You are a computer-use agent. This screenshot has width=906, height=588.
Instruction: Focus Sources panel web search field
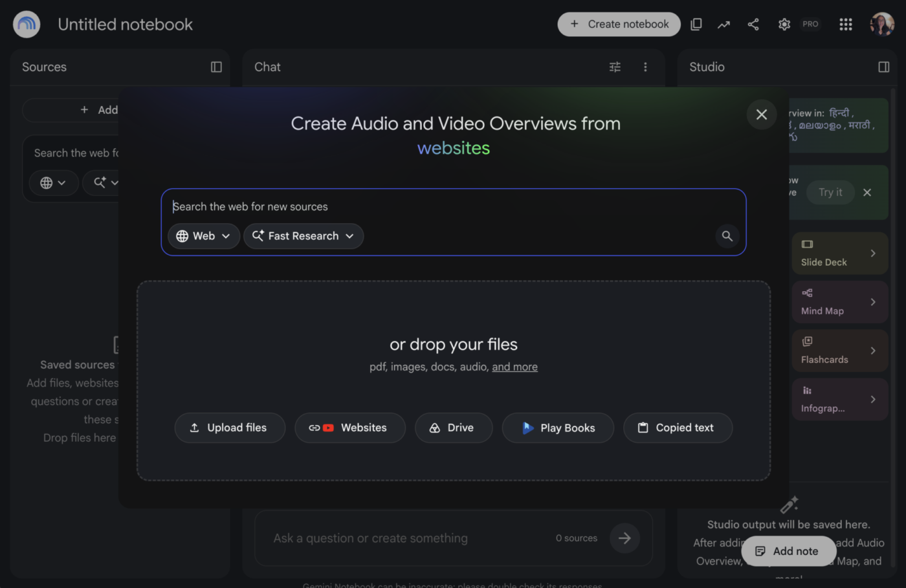click(76, 153)
